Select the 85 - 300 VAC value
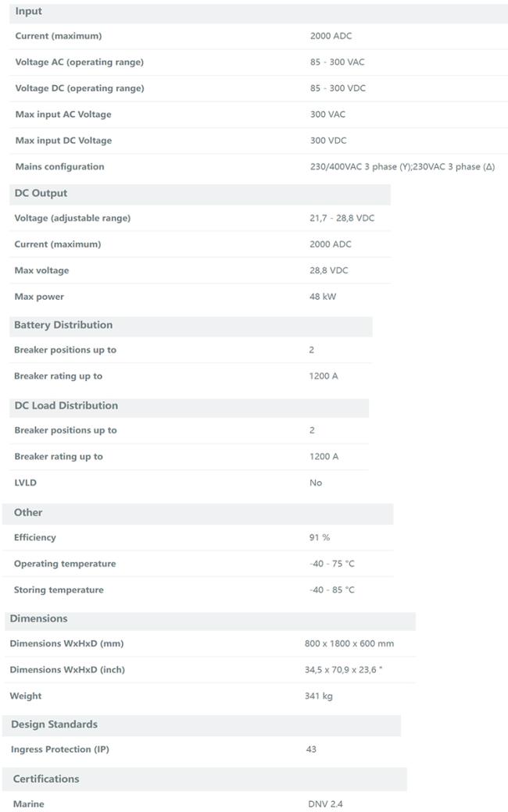508x812 pixels. [x=337, y=62]
